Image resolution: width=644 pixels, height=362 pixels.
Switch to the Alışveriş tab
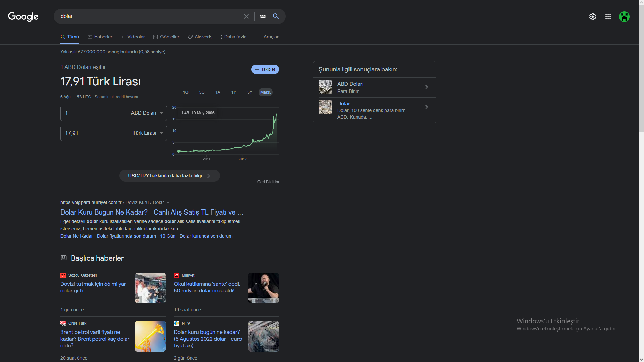click(200, 37)
